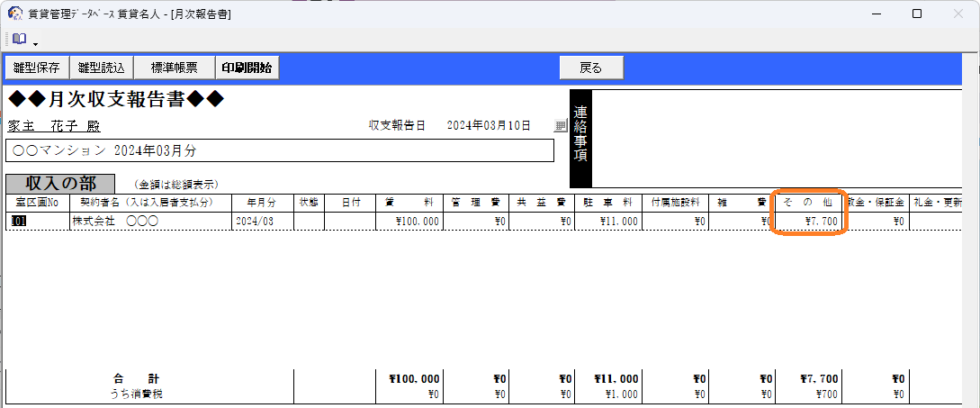The width and height of the screenshot is (980, 408).
Task: Open the toolbar options dropdown arrow
Action: [x=35, y=43]
